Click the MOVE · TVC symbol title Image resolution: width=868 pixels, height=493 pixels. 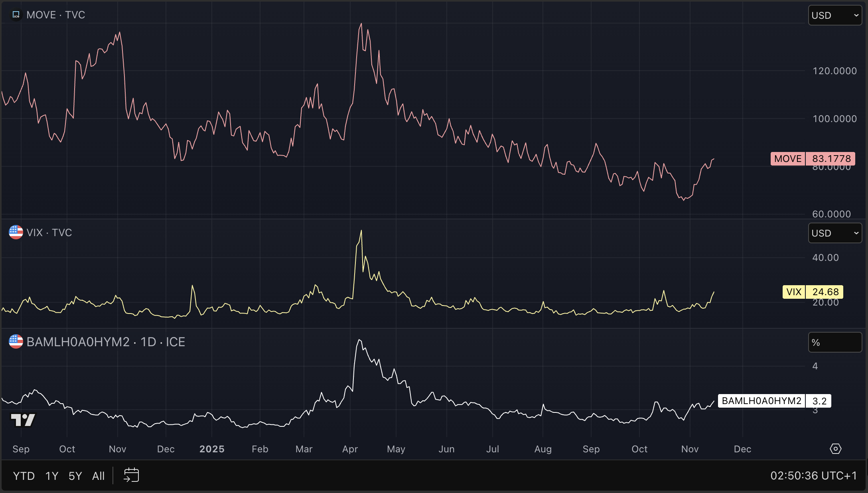pos(56,15)
